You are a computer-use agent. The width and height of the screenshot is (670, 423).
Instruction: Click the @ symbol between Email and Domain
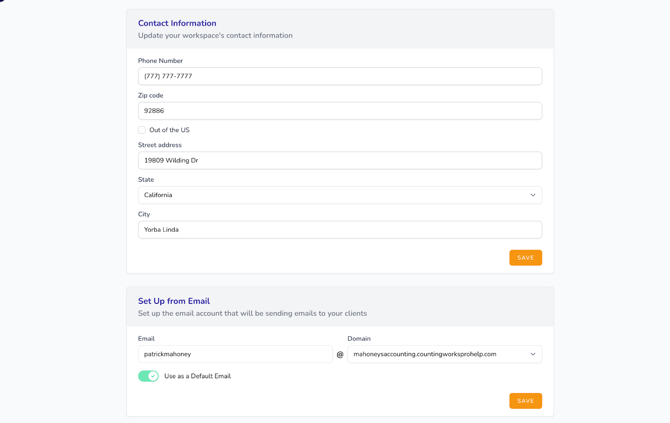[x=340, y=354]
